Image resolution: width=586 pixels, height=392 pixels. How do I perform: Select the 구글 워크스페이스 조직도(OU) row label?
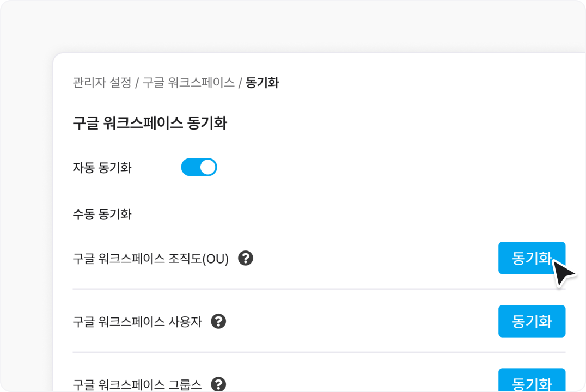tap(151, 259)
